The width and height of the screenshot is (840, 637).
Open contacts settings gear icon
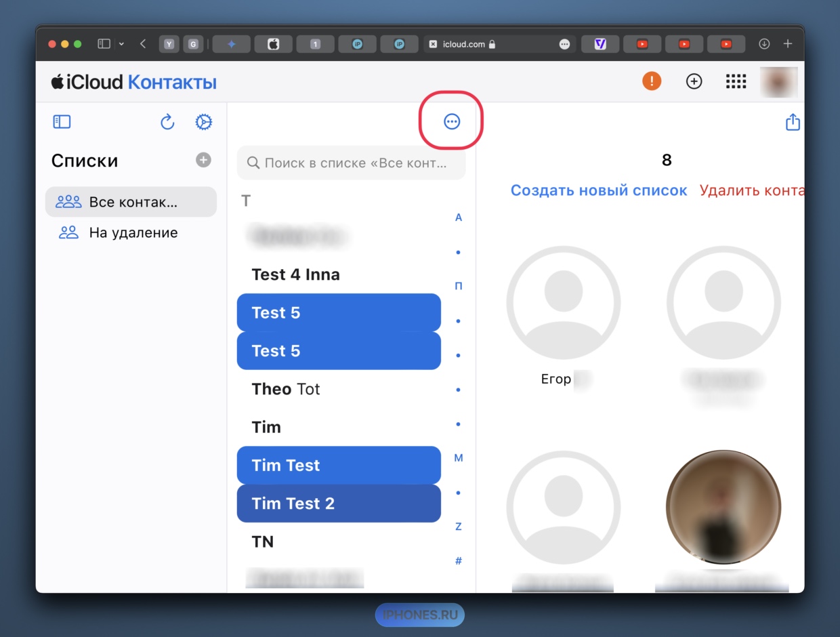point(203,122)
